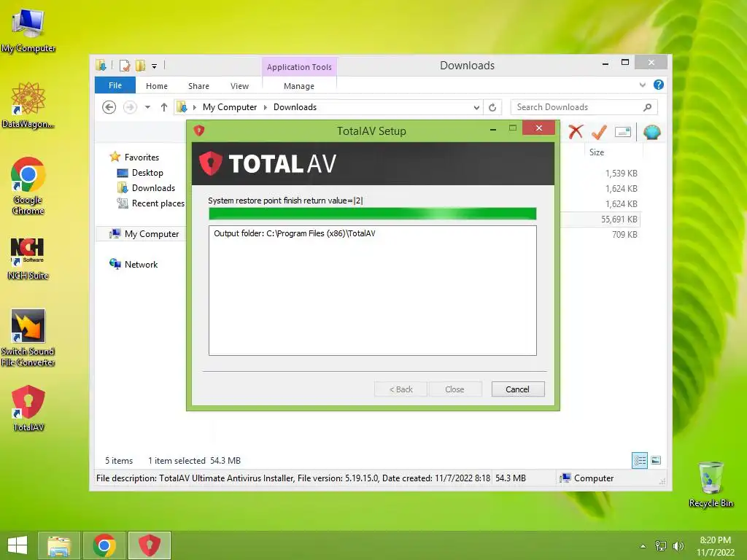
Task: Minimize the TotalAV Setup window
Action: tap(493, 128)
